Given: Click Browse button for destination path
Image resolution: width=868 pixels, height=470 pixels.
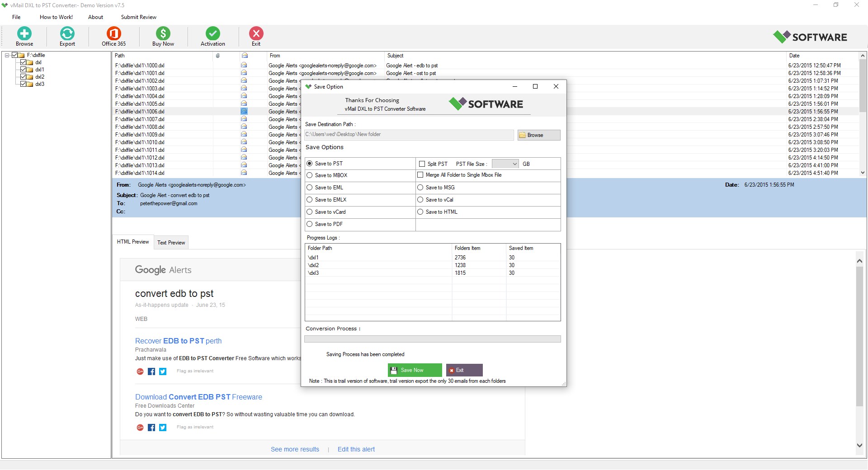Looking at the screenshot, I should [x=539, y=135].
